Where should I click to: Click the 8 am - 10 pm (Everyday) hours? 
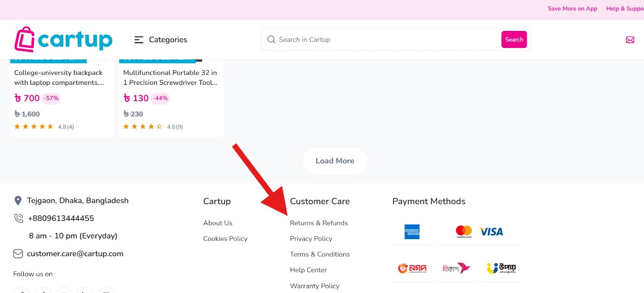73,236
